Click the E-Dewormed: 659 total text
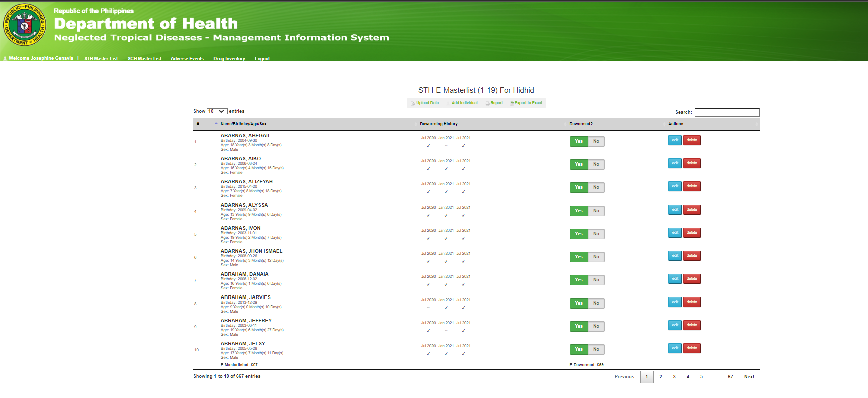 point(586,365)
